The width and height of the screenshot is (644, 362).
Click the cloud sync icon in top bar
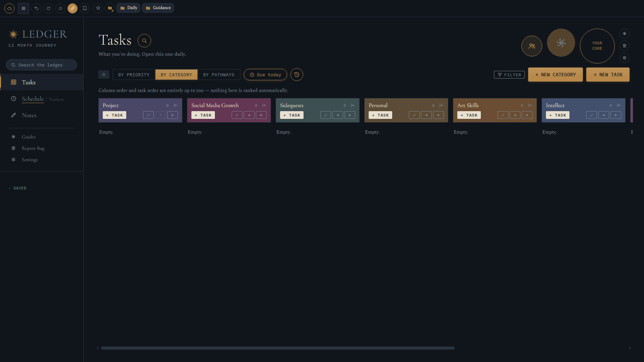pyautogui.click(x=9, y=8)
